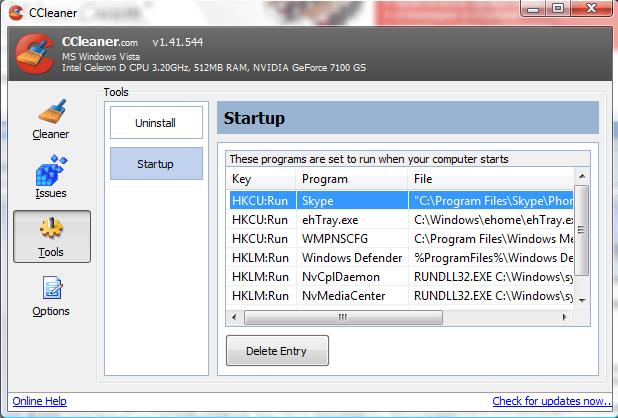This screenshot has height=418, width=618.
Task: Switch to the Uninstall tab
Action: pos(156,123)
